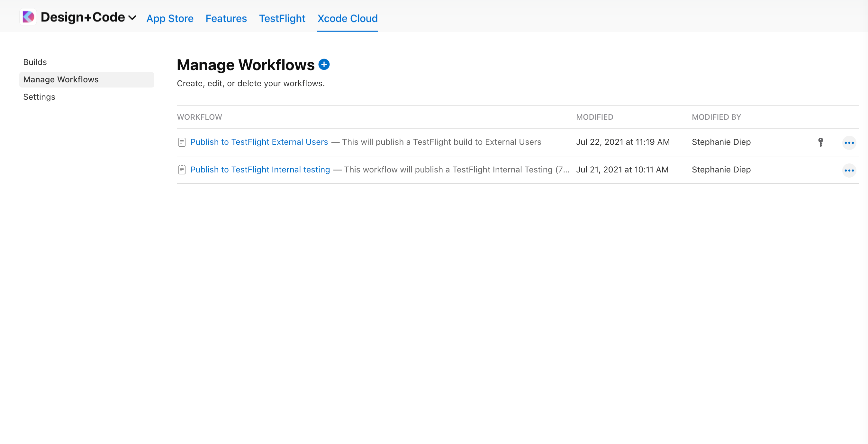This screenshot has width=868, height=444.
Task: Open ellipsis menu for External Users workflow
Action: point(849,143)
